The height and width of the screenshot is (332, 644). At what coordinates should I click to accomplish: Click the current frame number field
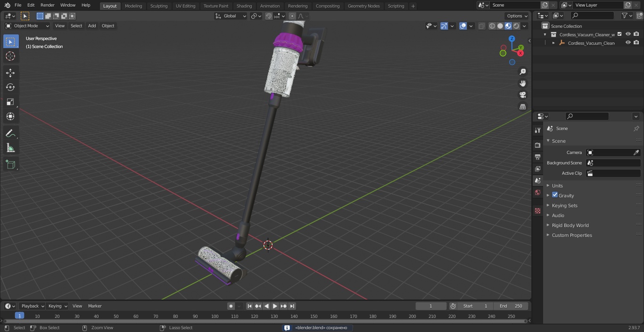click(x=430, y=306)
